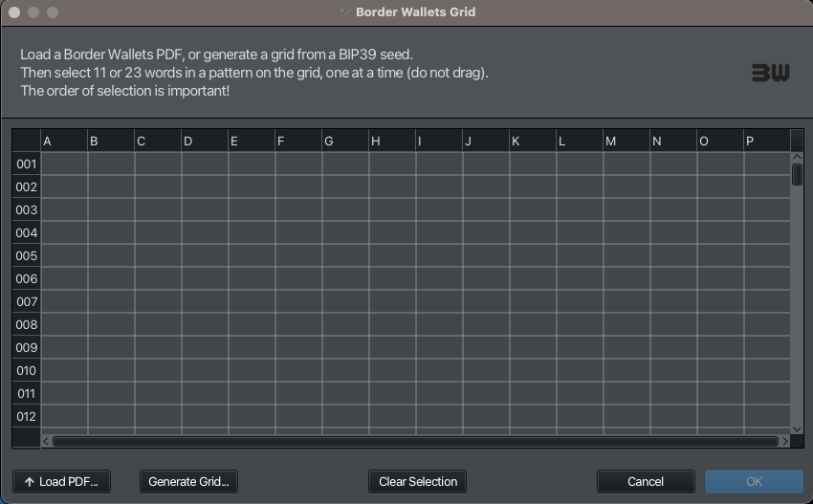Select row header 002
This screenshot has width=813, height=504.
click(x=27, y=186)
